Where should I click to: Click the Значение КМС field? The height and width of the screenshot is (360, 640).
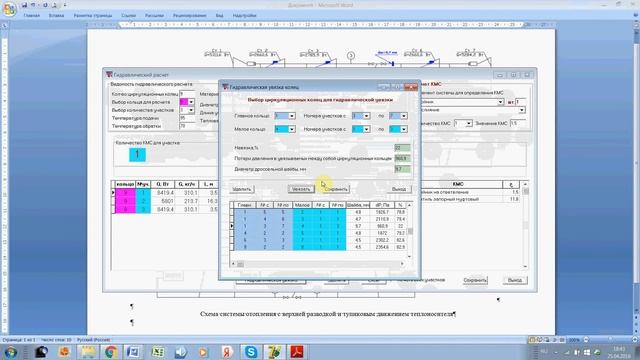[518, 123]
